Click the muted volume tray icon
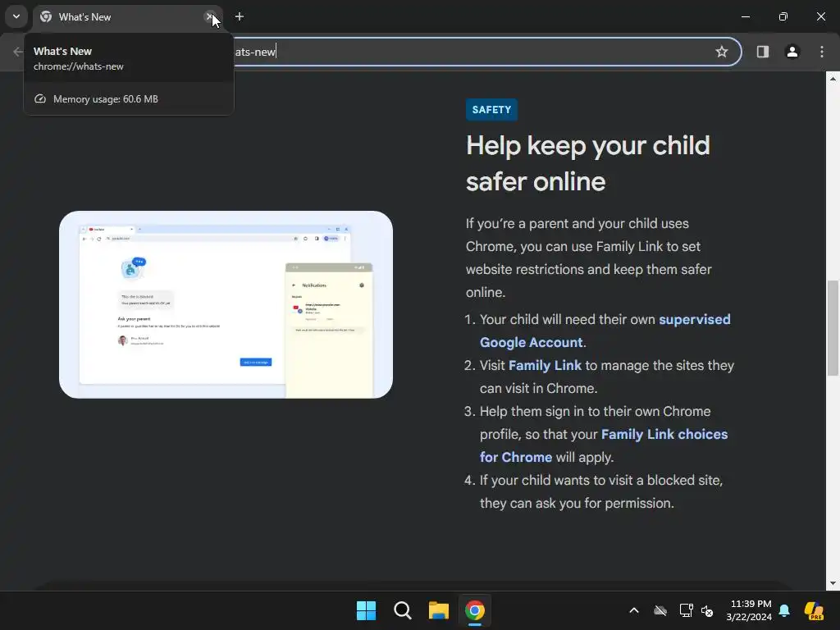 pos(707,610)
